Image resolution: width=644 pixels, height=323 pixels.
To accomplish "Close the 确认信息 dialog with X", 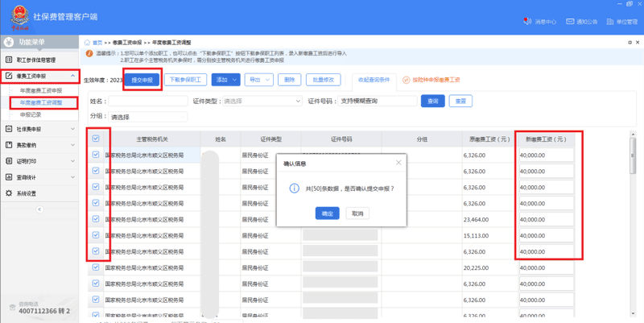I will point(398,163).
